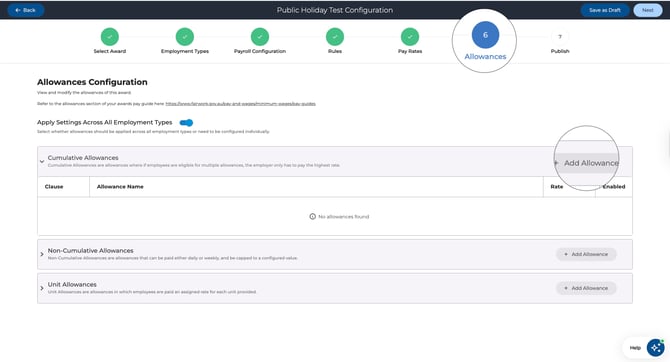Image resolution: width=670 pixels, height=362 pixels.
Task: Expand the Unit Allowances section
Action: coord(42,288)
